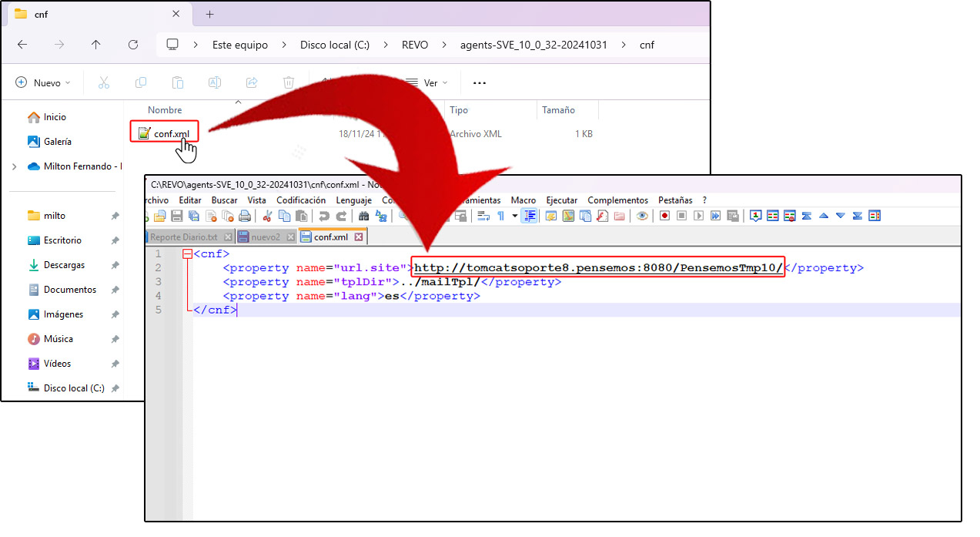Close the conf.xml tab
Image resolution: width=980 pixels, height=537 pixels.
coord(359,237)
